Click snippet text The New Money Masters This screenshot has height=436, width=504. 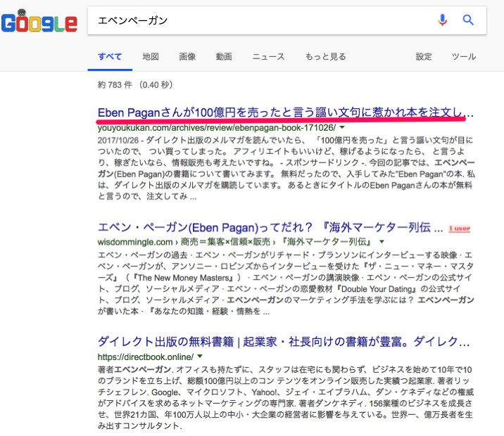tap(184, 278)
